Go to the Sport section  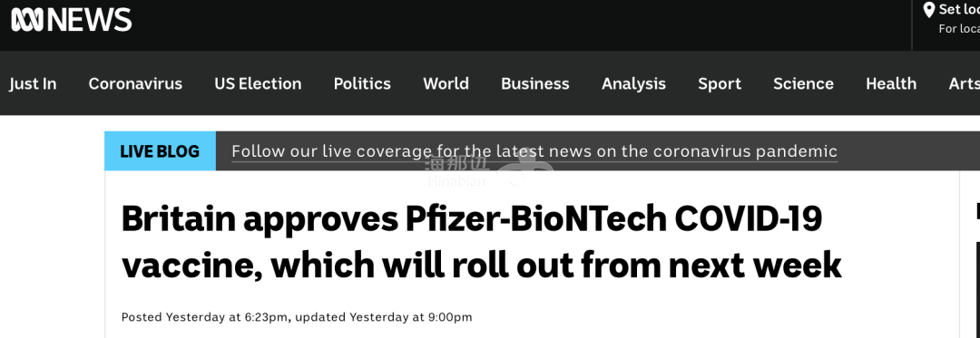720,83
